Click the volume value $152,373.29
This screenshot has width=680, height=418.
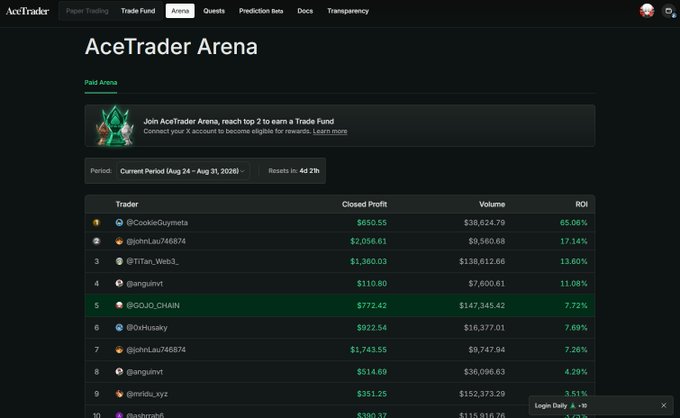(x=482, y=394)
